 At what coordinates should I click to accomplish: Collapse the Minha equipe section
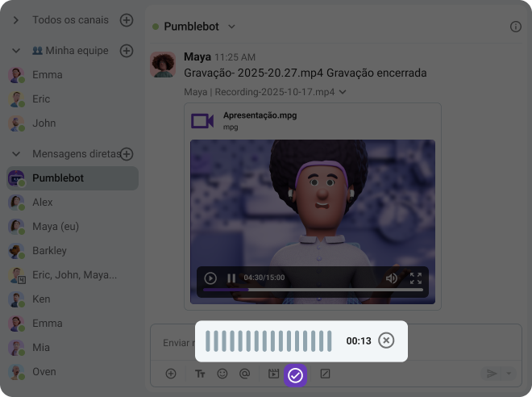pos(16,51)
